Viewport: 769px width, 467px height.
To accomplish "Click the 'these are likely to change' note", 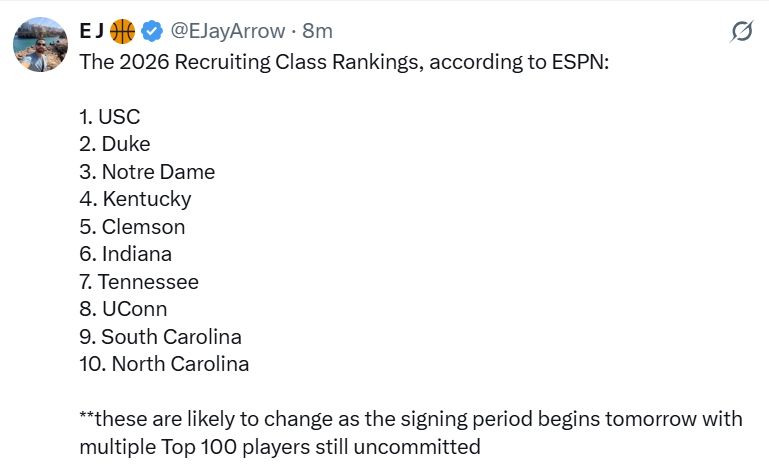I will click(x=410, y=419).
